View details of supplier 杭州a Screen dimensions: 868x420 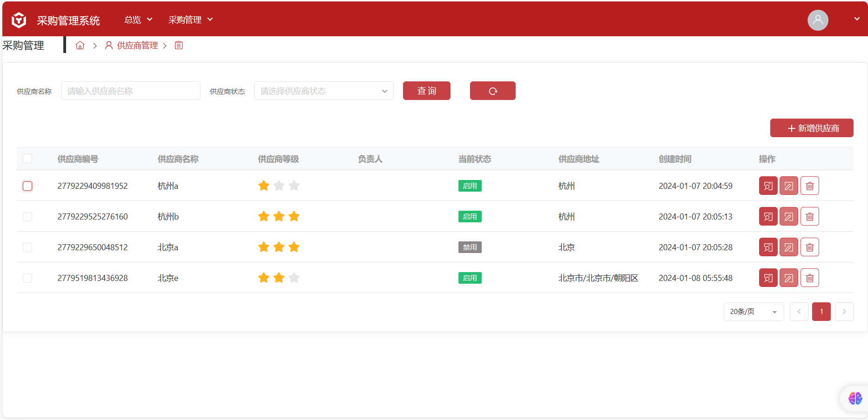(x=768, y=186)
